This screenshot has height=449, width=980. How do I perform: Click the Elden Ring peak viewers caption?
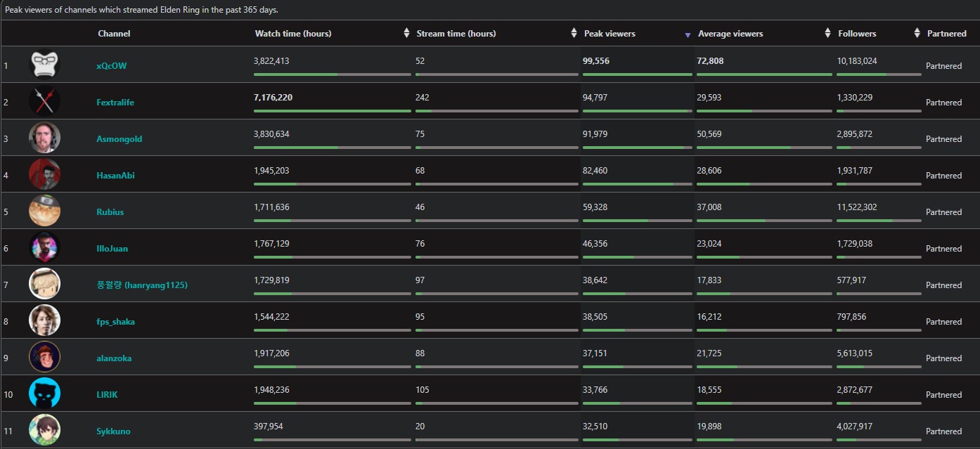(x=141, y=10)
